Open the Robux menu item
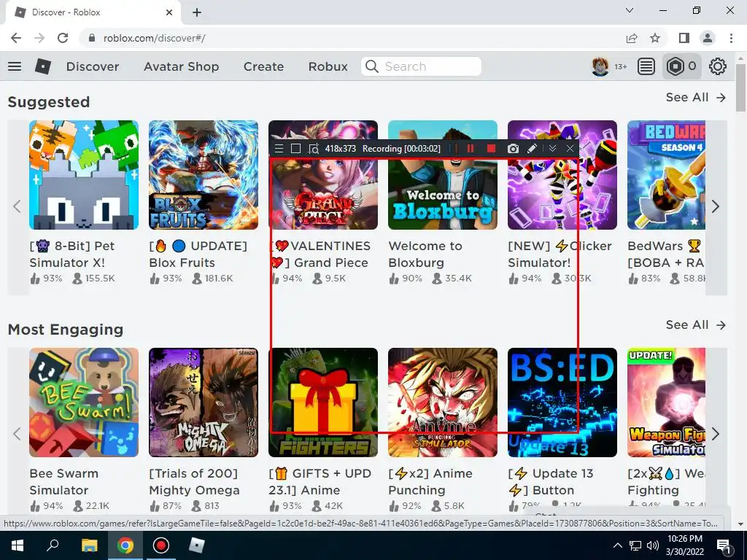This screenshot has height=560, width=747. point(328,66)
